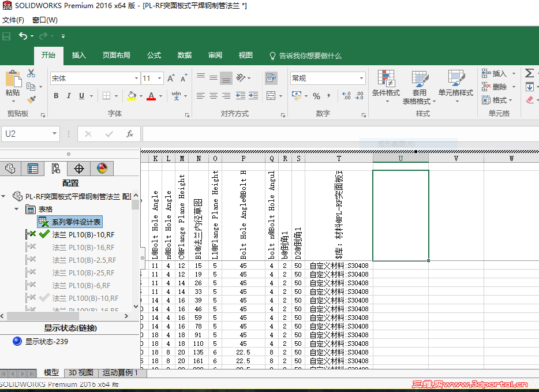Screen dimensions: 539x392
Task: Toggle Wrap Text icon
Action: point(271,78)
